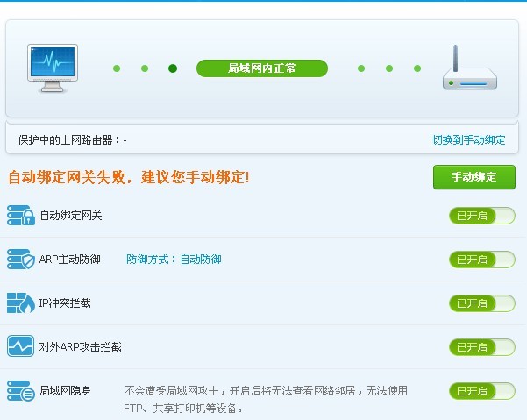Click the 自动绑定网关失败 warning message
This screenshot has width=527, height=420.
click(x=129, y=177)
